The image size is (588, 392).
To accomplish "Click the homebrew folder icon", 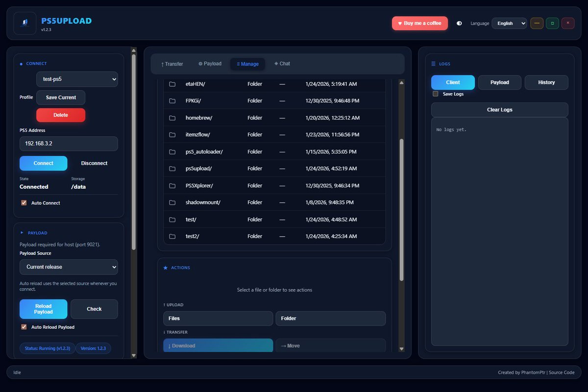I will 172,118.
